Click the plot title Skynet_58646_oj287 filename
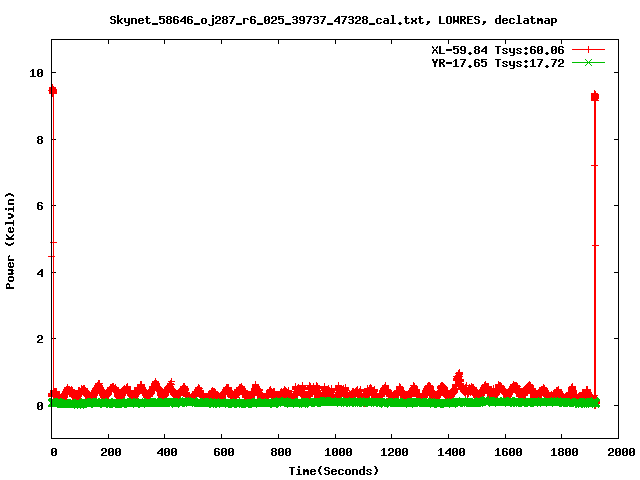640x480 pixels. tap(267, 20)
